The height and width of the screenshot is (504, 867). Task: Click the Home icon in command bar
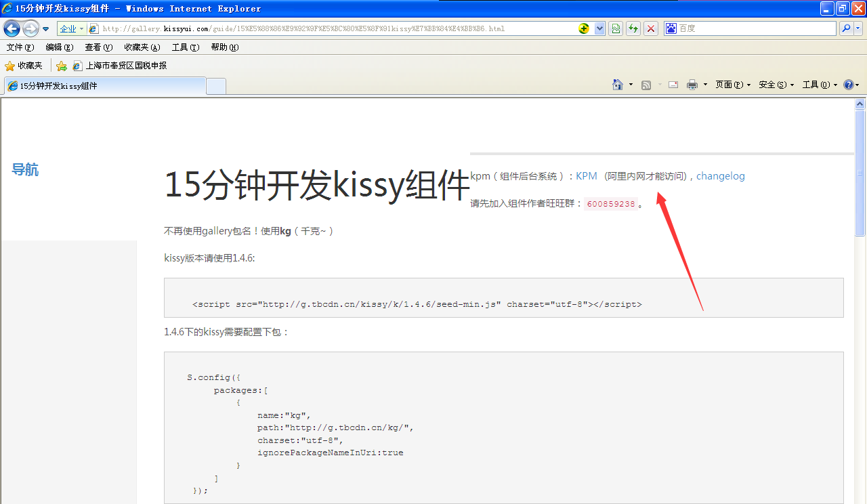[x=617, y=85]
